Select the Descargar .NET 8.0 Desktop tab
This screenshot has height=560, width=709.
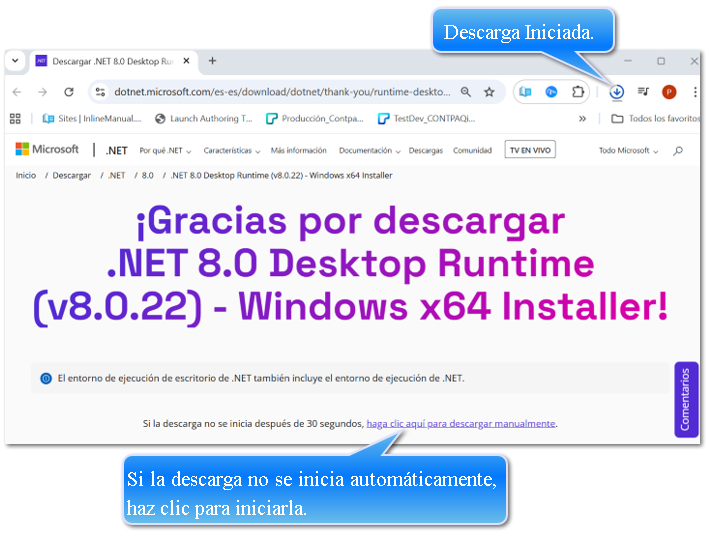pyautogui.click(x=114, y=62)
